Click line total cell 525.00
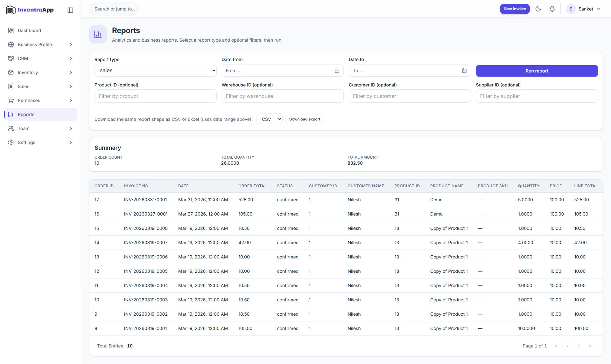This screenshot has height=364, width=611. click(581, 200)
